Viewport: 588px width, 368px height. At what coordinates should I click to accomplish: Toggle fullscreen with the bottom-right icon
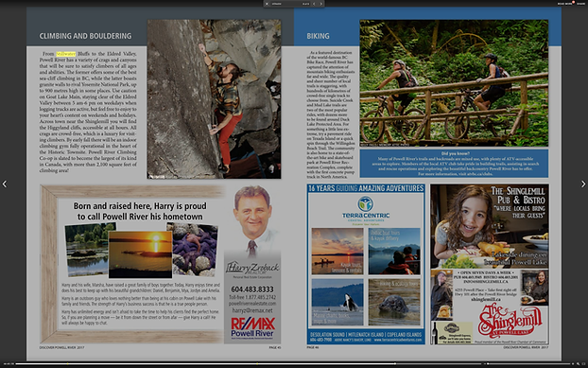(583, 363)
